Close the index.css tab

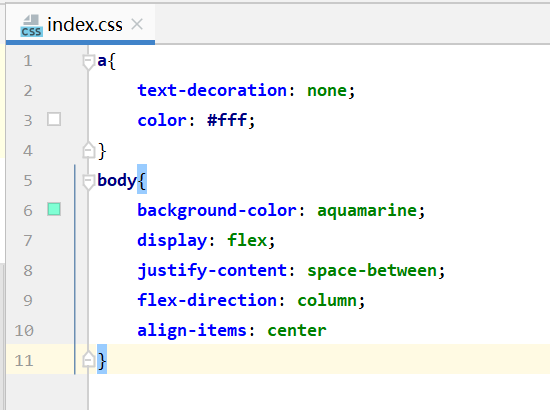pos(137,25)
